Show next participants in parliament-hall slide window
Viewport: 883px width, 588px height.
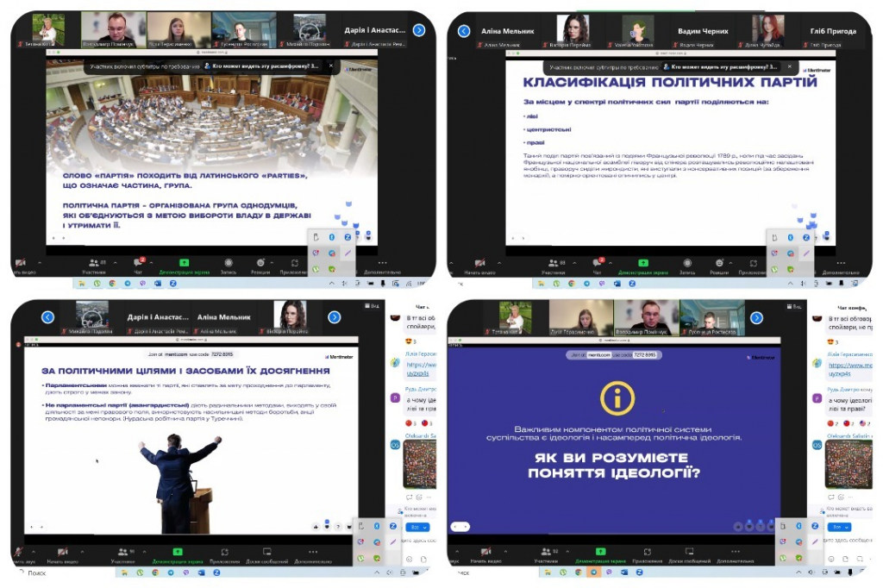click(419, 30)
